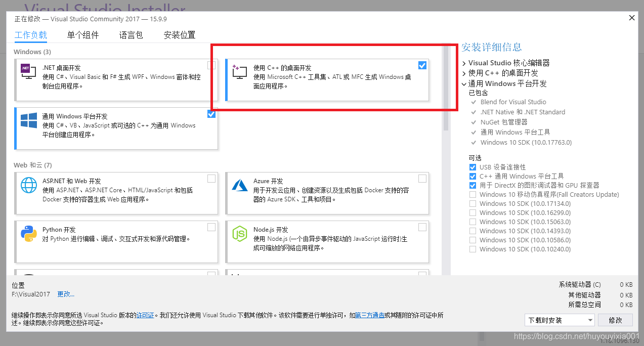This screenshot has width=644, height=346.
Task: Click the Python 开发 icon
Action: [x=29, y=233]
